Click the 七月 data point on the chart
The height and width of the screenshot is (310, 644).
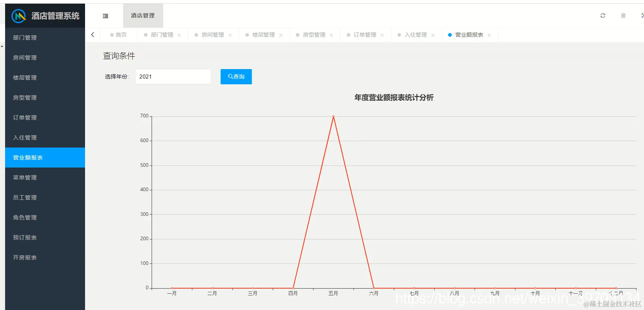point(414,288)
